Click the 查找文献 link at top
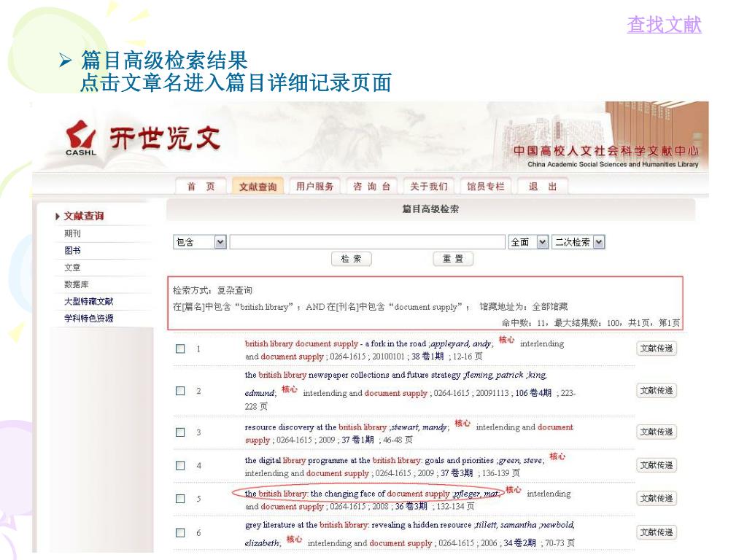This screenshot has width=747, height=560. tap(664, 25)
